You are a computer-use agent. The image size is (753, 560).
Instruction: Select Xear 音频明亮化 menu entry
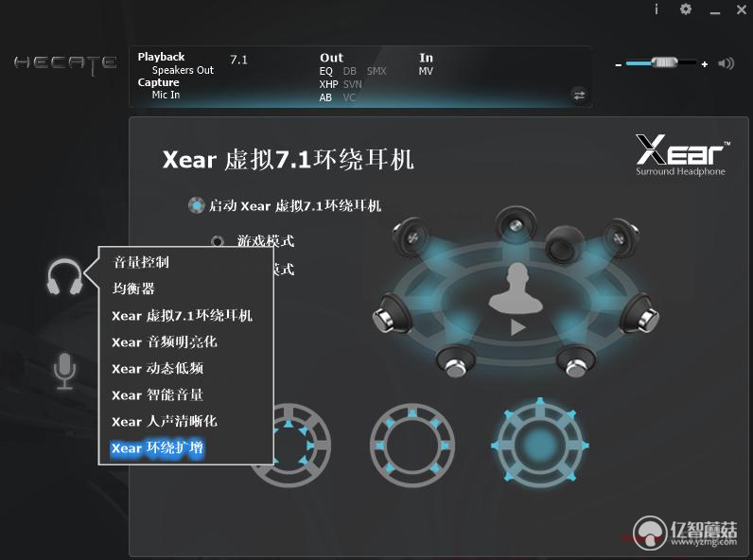pos(165,341)
